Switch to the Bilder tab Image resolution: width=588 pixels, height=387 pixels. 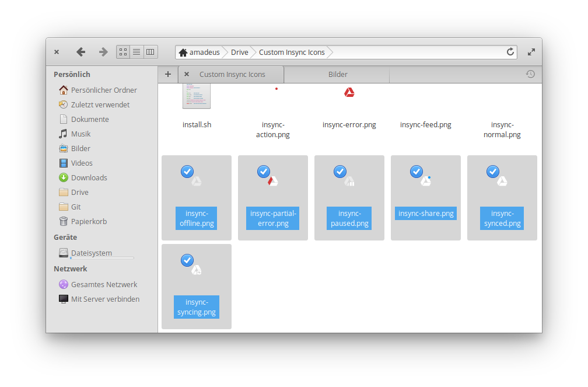[x=338, y=74]
